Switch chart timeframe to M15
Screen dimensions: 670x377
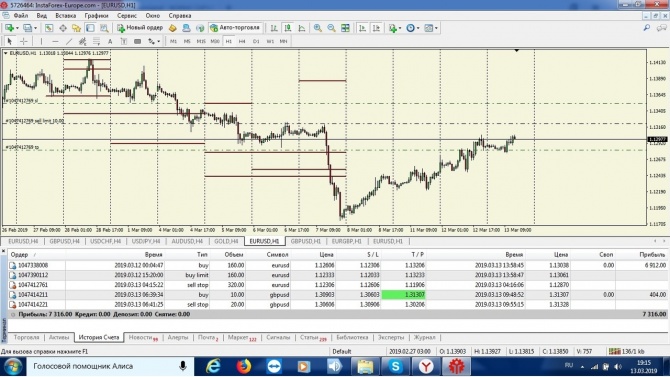click(x=201, y=41)
